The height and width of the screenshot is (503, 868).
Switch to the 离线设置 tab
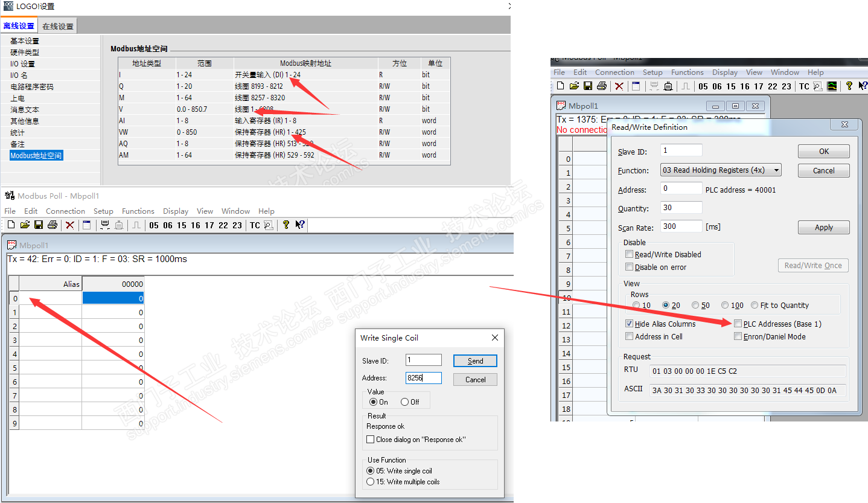tap(19, 26)
